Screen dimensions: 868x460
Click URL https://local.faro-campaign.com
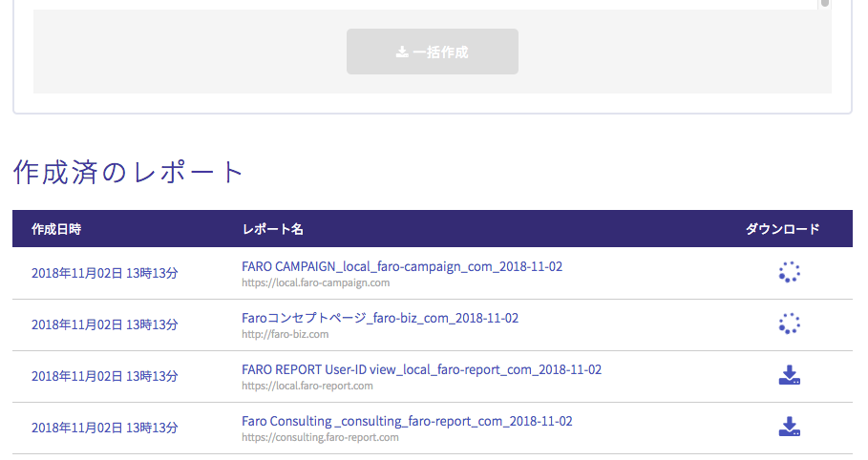click(x=315, y=282)
